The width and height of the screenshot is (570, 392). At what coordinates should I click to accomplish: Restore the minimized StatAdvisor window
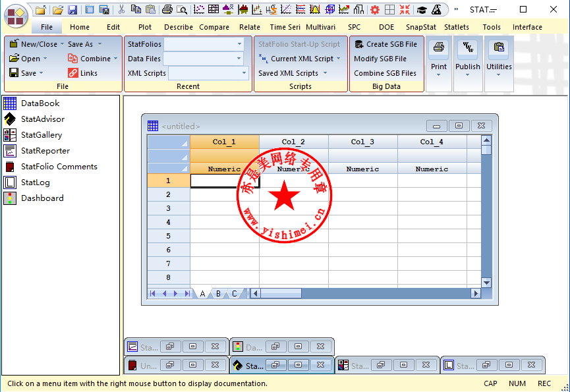tap(275, 365)
